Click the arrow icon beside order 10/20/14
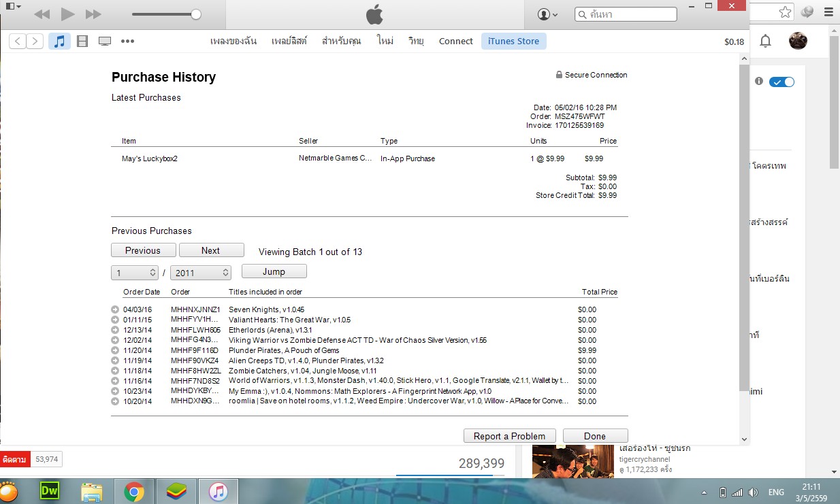 pos(115,401)
